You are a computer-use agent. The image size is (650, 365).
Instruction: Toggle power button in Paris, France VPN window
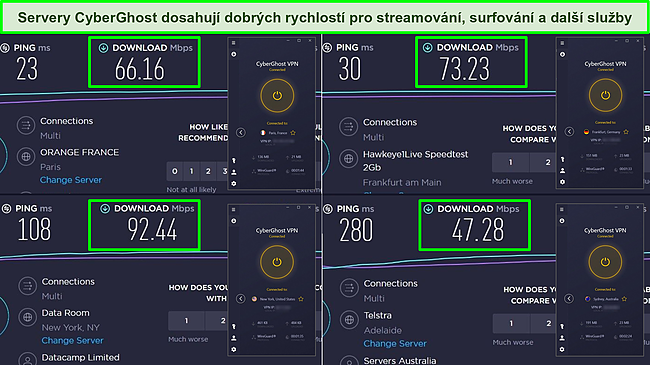277,96
